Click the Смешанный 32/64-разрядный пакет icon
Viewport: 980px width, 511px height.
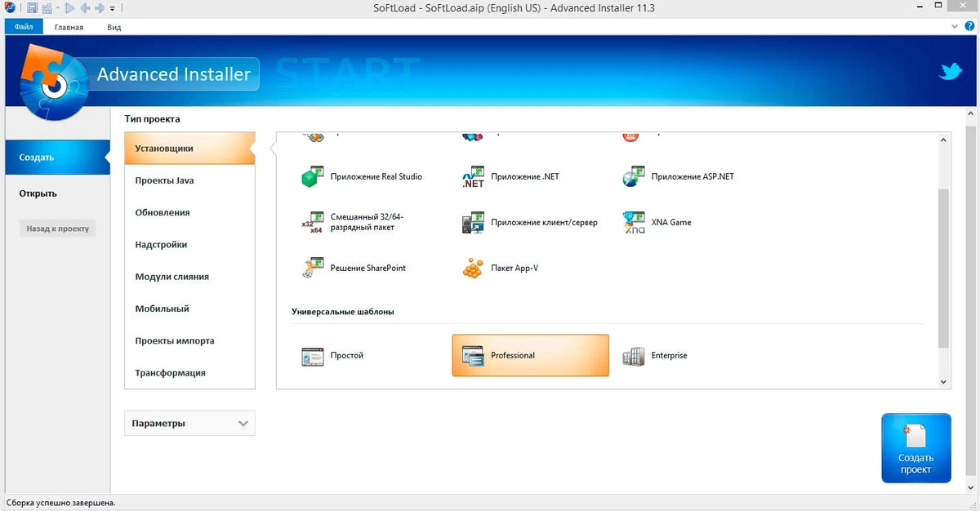click(x=312, y=222)
